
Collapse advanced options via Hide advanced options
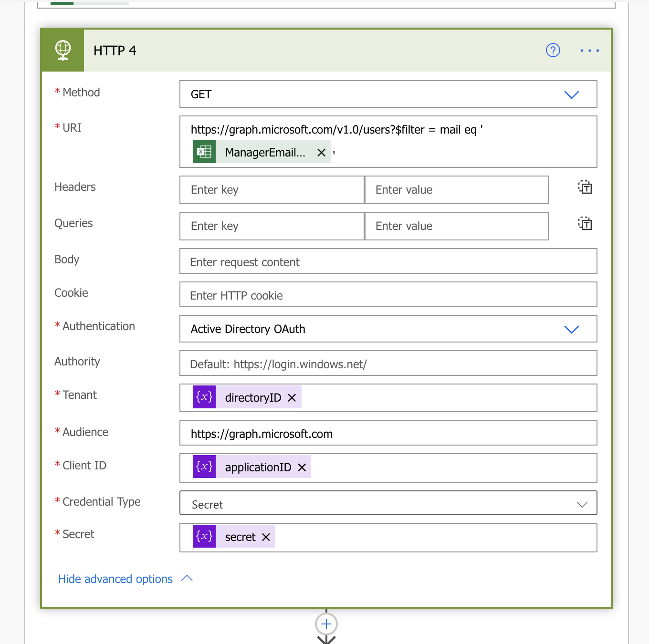pos(115,579)
